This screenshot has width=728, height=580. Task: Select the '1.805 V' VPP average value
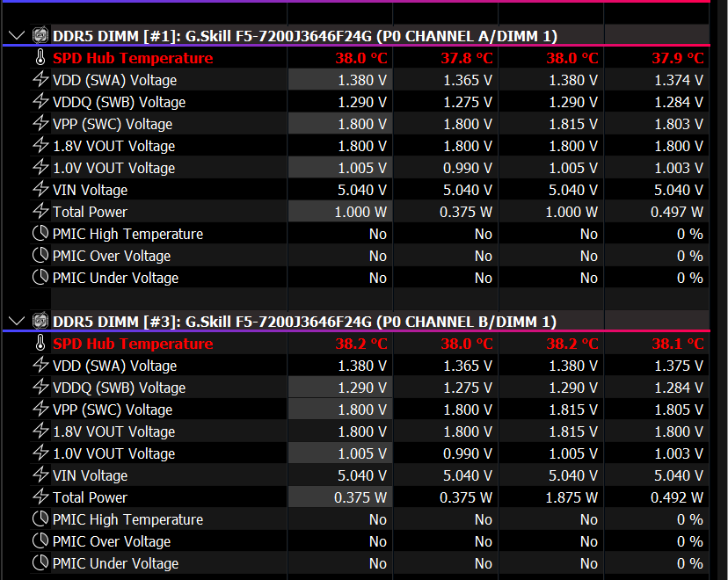point(679,410)
